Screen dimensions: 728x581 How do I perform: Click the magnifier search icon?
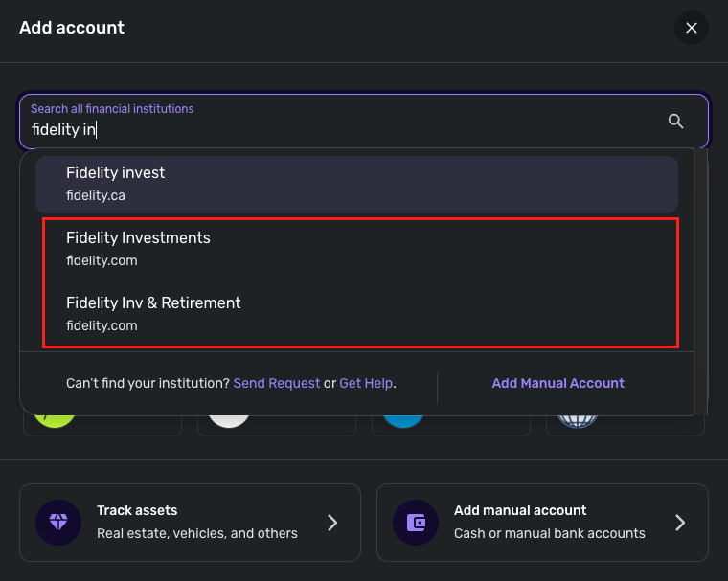pos(675,121)
